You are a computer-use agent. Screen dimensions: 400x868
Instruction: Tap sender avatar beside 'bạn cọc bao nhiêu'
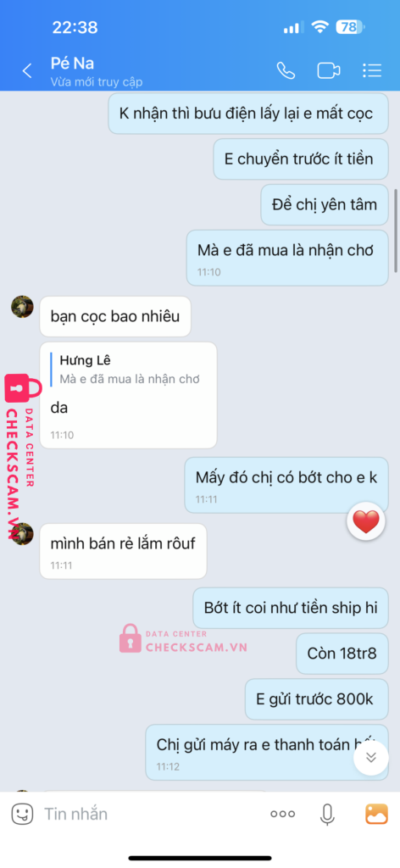(x=23, y=306)
